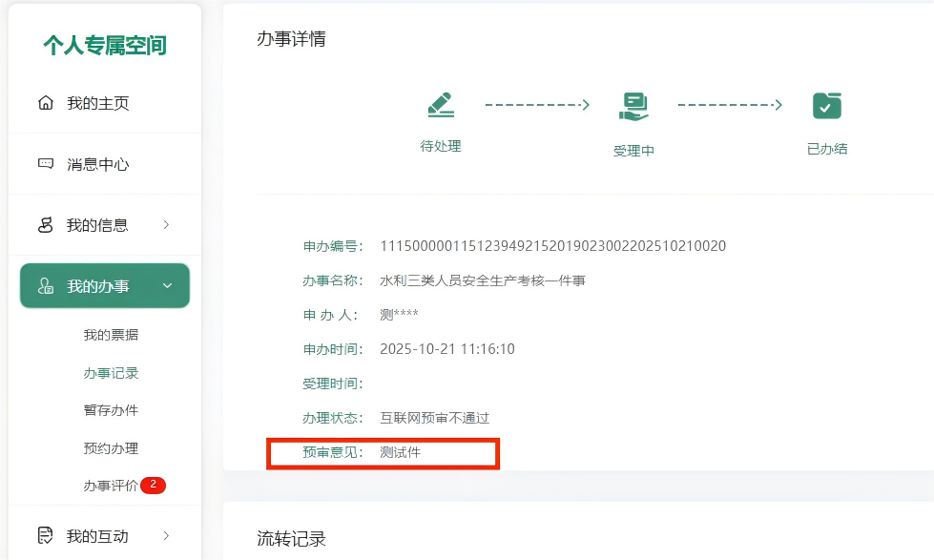Click the 申办编号 number text
934x560 pixels.
click(552, 246)
